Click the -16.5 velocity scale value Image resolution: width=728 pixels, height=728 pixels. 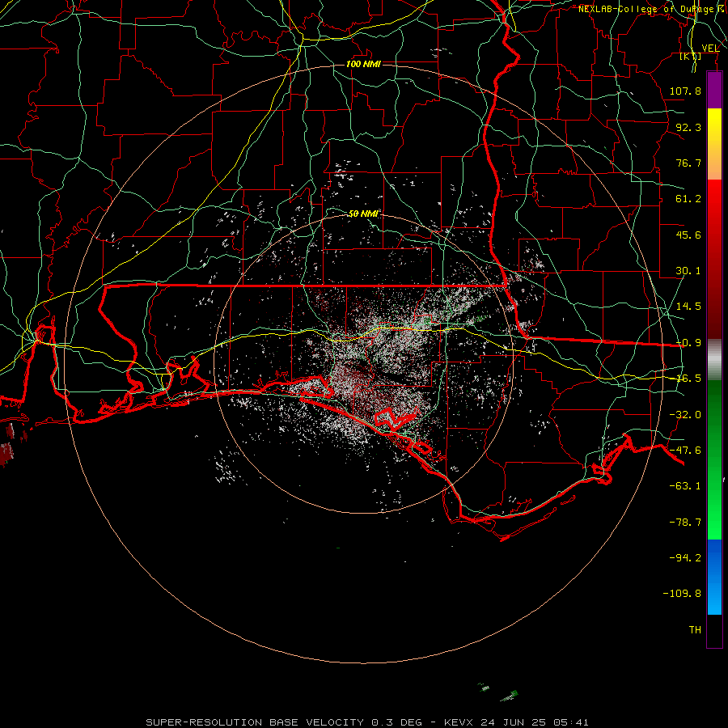(x=688, y=379)
